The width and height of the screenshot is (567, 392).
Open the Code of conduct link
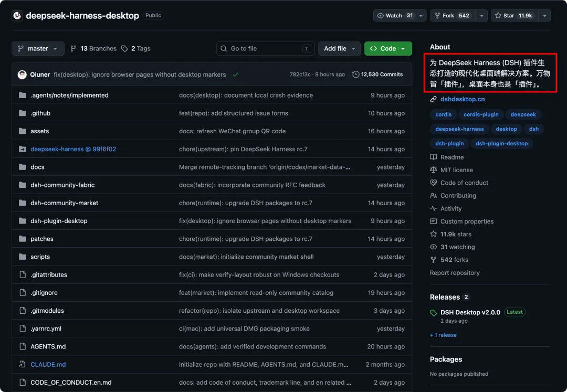459,183
